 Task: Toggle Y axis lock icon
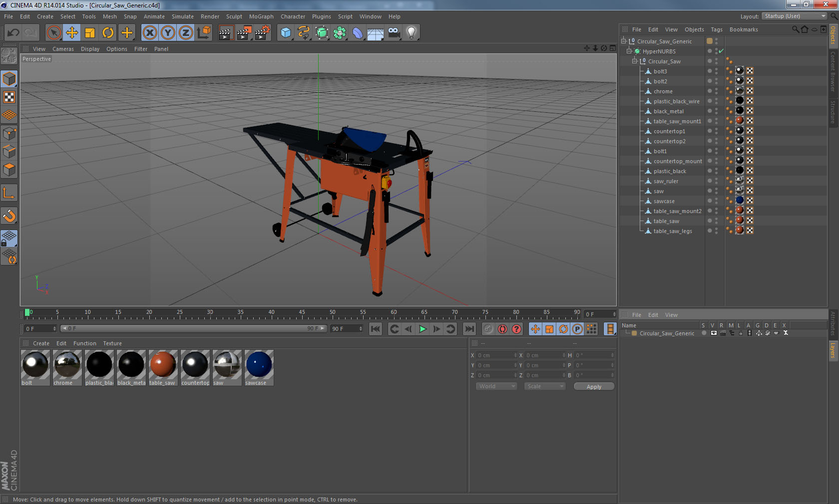click(168, 33)
